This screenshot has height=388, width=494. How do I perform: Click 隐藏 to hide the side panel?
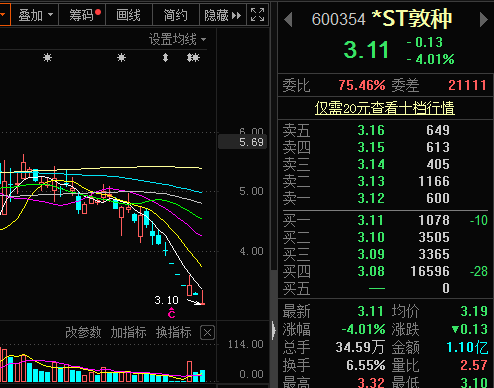pyautogui.click(x=223, y=15)
